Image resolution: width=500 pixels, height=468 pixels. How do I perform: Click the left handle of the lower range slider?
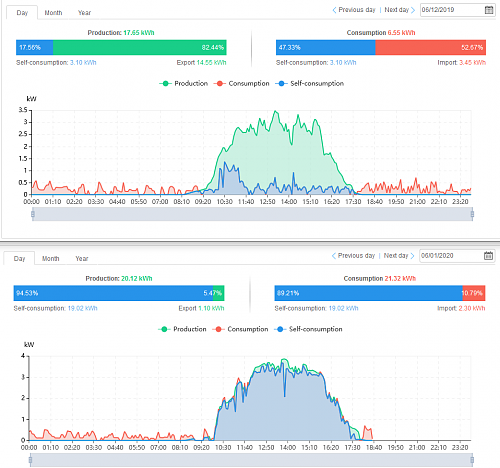(30, 460)
